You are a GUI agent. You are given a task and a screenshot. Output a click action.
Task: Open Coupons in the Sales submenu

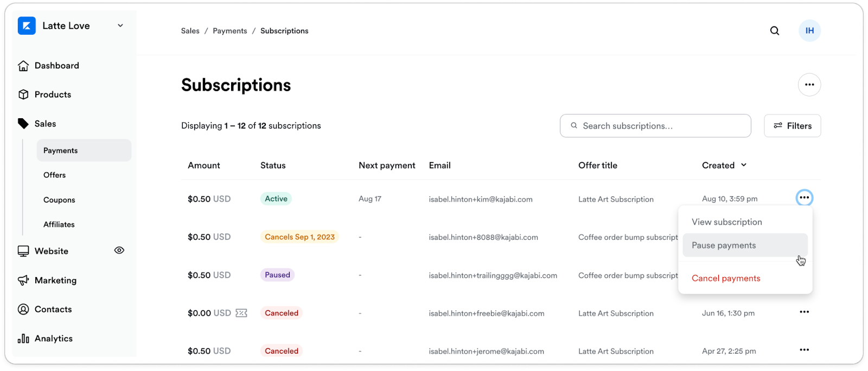click(59, 200)
